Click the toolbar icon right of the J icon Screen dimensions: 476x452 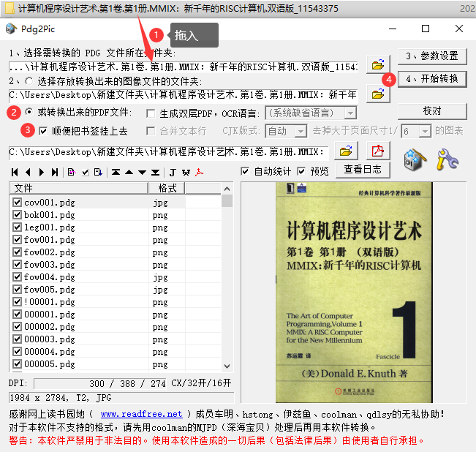click(186, 173)
